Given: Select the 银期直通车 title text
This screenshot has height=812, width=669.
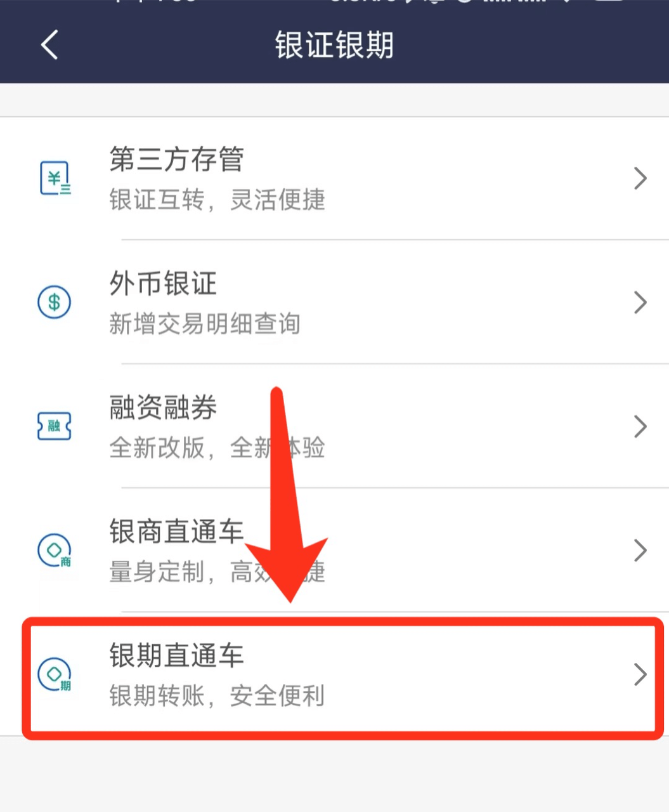Looking at the screenshot, I should click(x=176, y=655).
